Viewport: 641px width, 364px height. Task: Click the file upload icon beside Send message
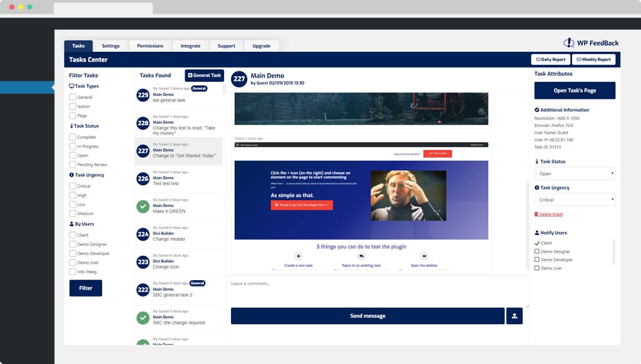(x=515, y=316)
